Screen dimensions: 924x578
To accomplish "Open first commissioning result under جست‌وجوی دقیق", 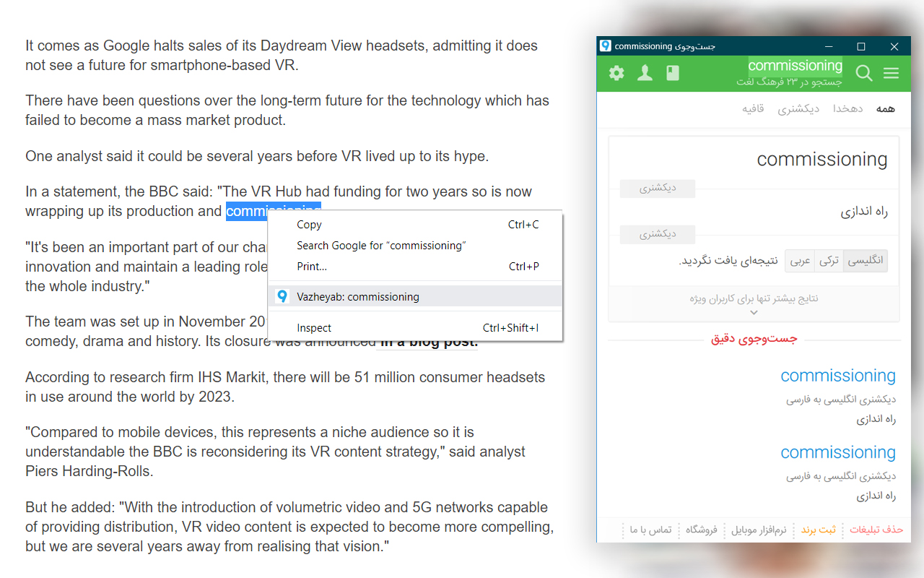I will point(838,376).
